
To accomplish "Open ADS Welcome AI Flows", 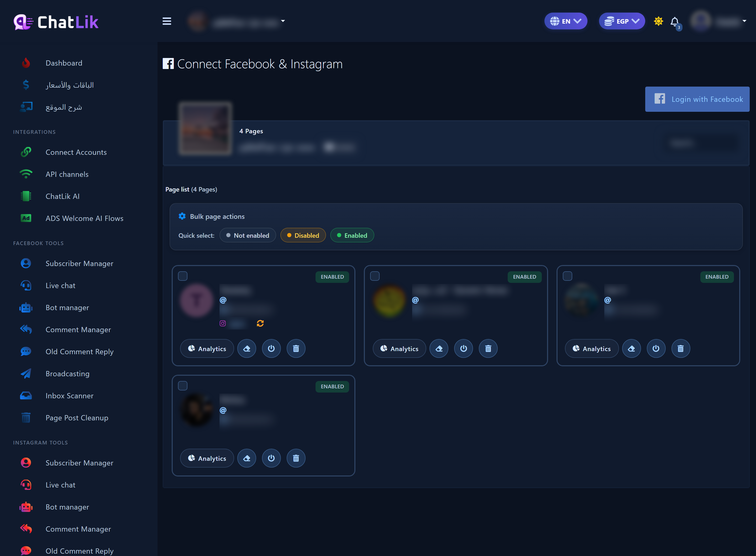I will tap(84, 218).
